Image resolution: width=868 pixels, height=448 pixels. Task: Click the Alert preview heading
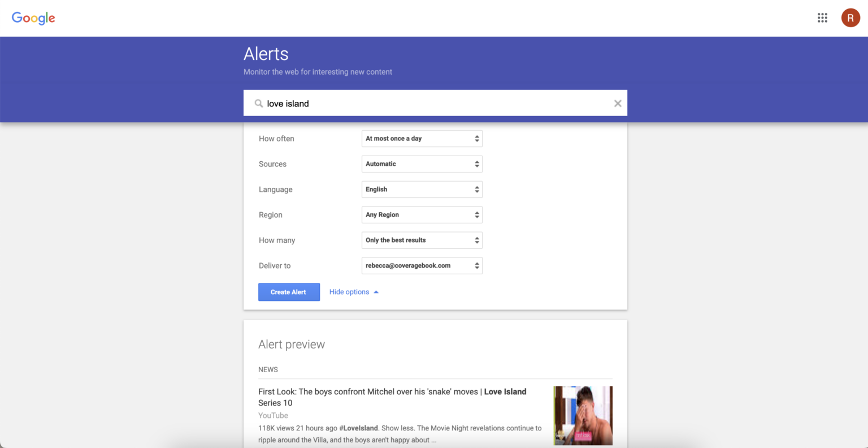click(x=292, y=344)
